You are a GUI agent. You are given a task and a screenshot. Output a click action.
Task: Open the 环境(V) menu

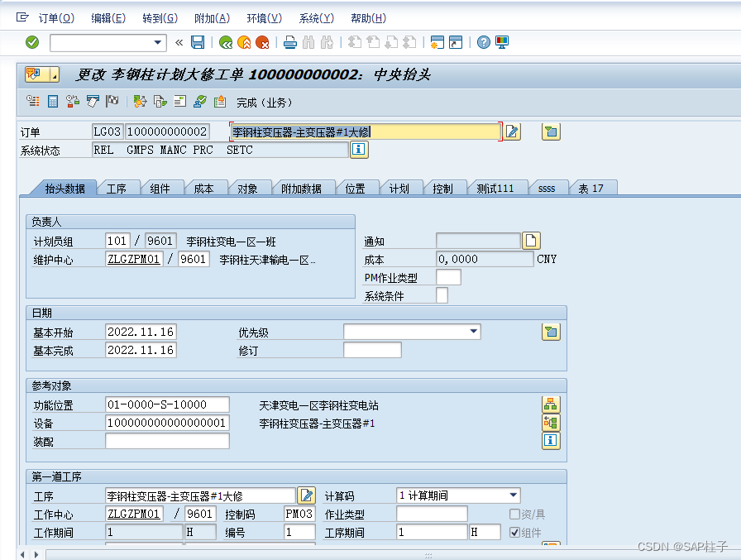pyautogui.click(x=263, y=17)
